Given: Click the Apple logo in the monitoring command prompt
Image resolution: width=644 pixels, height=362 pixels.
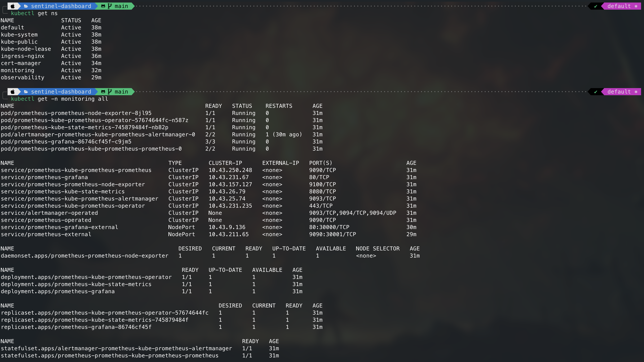Looking at the screenshot, I should [x=13, y=92].
